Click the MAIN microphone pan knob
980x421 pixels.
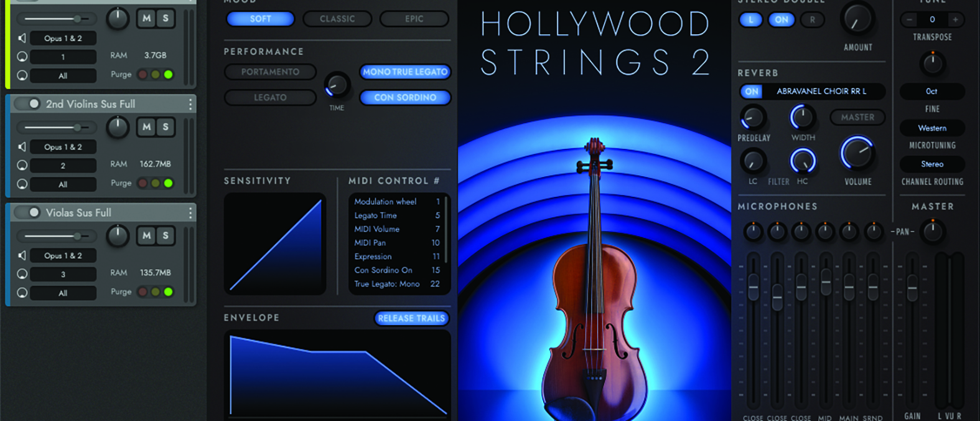coord(849,232)
